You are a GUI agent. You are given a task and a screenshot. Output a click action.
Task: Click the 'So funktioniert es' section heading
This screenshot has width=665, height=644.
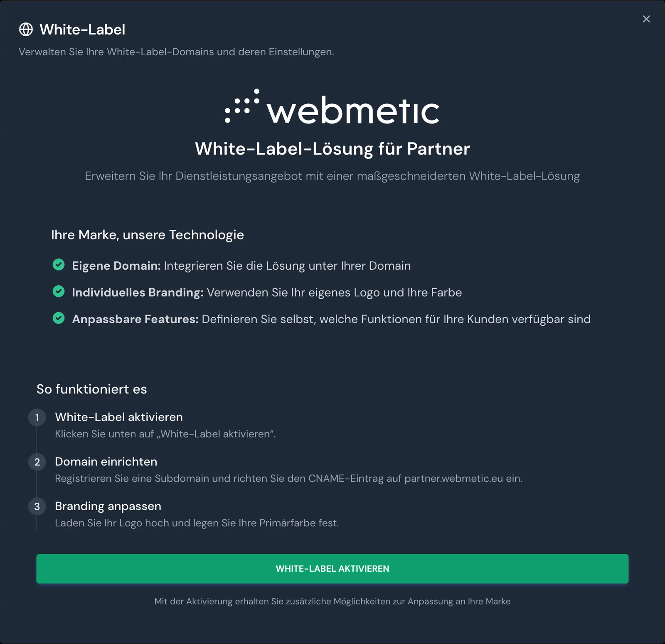click(91, 389)
